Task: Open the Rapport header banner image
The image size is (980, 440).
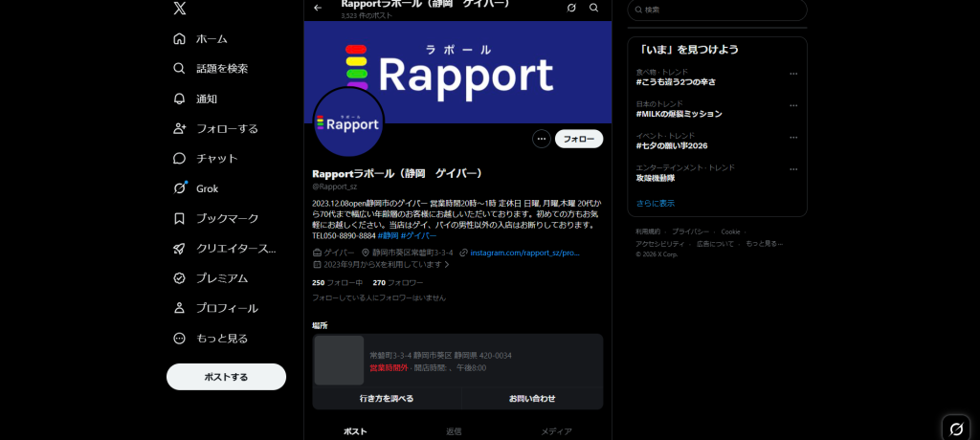Action: (x=457, y=72)
